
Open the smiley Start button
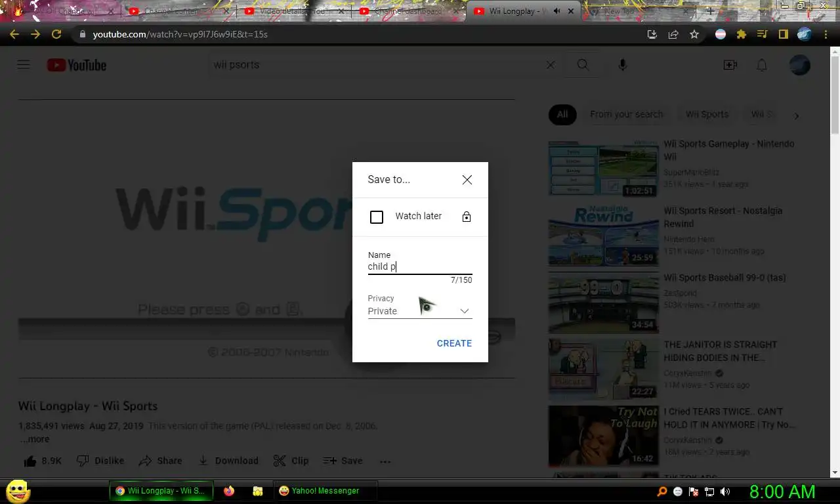18,491
